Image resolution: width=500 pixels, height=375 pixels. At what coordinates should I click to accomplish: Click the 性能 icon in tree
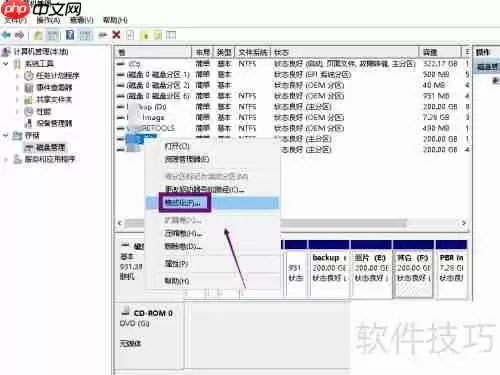click(x=29, y=111)
